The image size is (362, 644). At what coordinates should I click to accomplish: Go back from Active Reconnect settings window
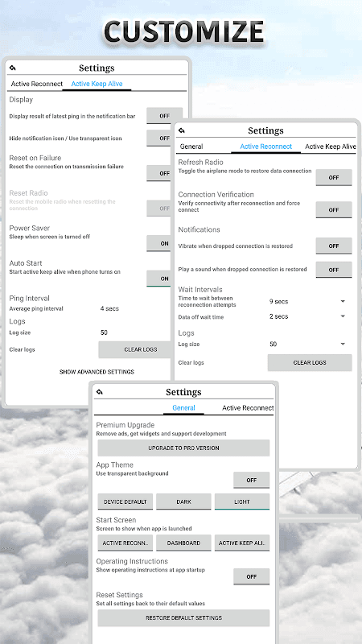pyautogui.click(x=182, y=130)
